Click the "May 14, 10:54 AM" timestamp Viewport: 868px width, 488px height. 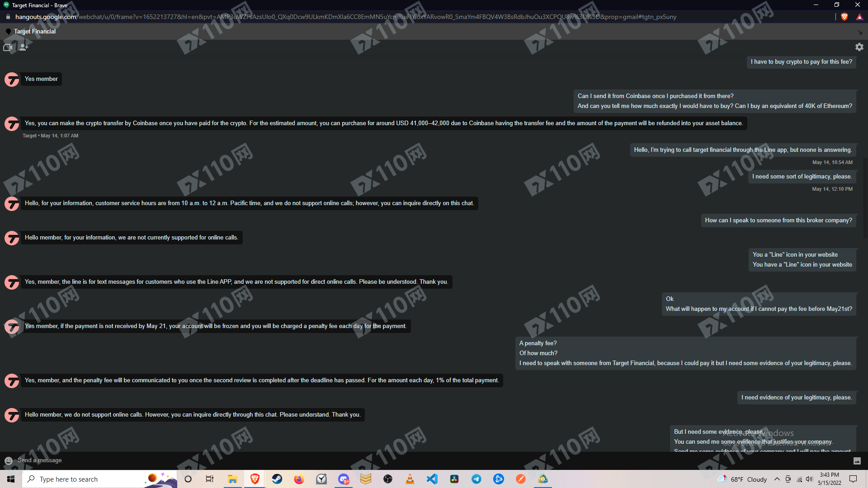[832, 162]
